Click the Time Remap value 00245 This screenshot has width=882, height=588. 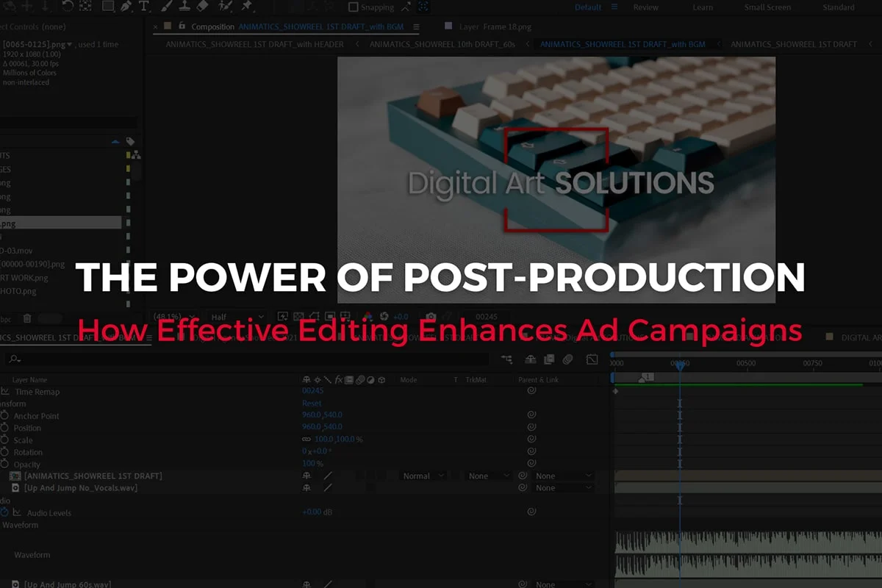coord(312,391)
